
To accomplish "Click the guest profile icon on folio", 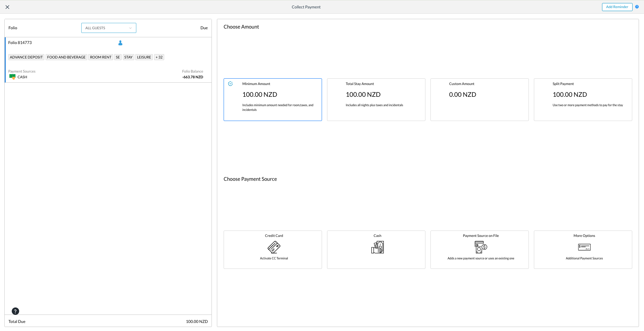I will (120, 43).
